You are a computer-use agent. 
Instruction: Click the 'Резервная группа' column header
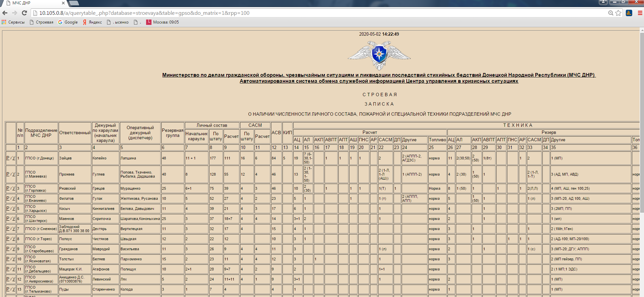click(173, 133)
